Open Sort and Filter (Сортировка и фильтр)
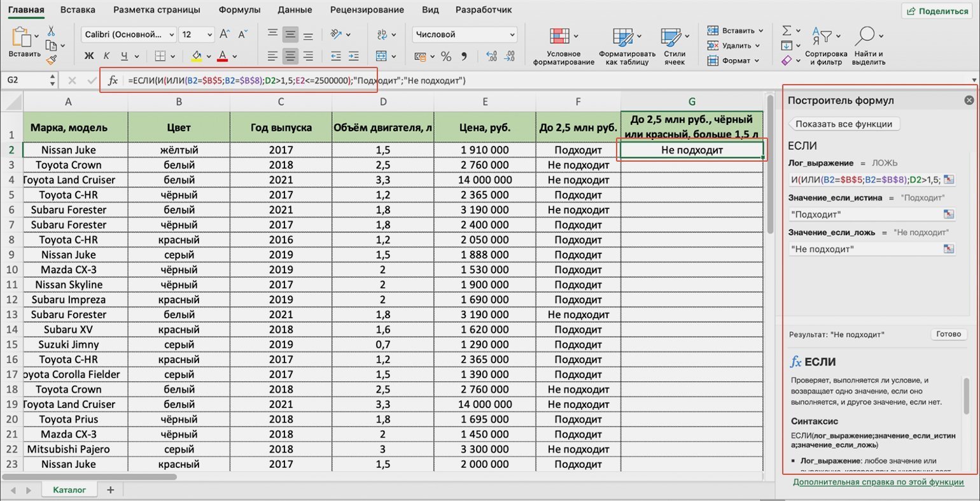 [x=826, y=46]
